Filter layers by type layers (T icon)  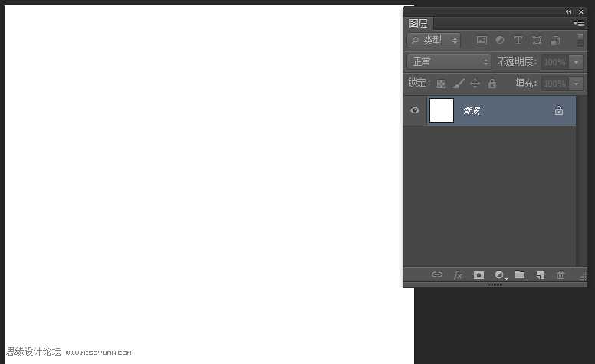pos(518,41)
